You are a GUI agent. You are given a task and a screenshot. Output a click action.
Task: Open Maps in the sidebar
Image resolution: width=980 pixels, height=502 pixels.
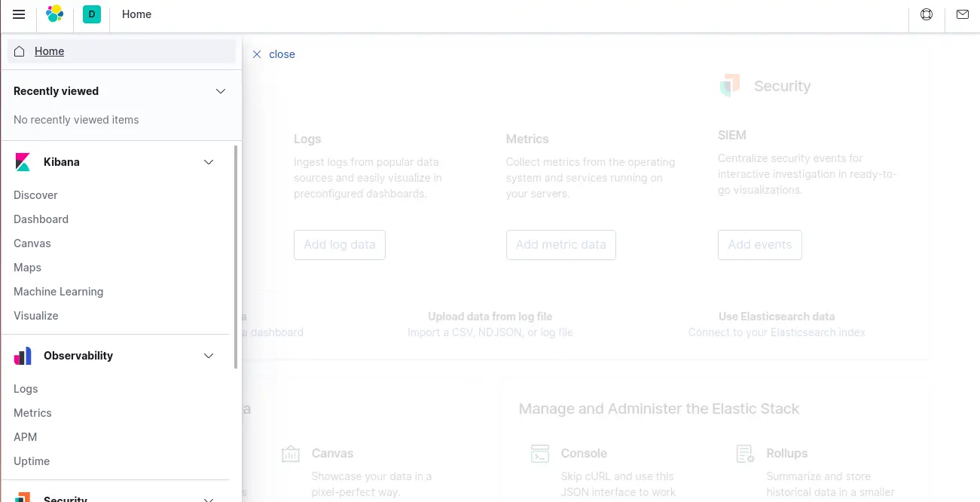click(27, 268)
